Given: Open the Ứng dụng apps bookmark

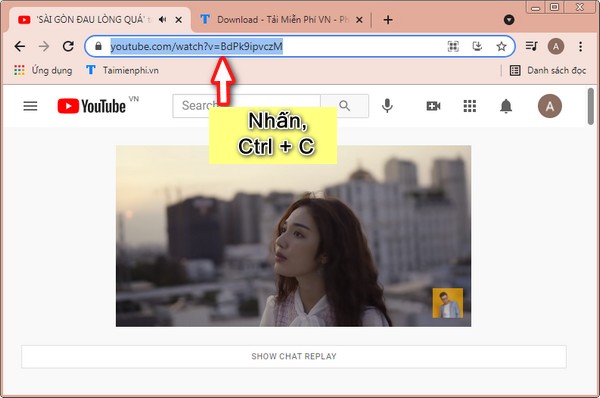Looking at the screenshot, I should pos(43,70).
